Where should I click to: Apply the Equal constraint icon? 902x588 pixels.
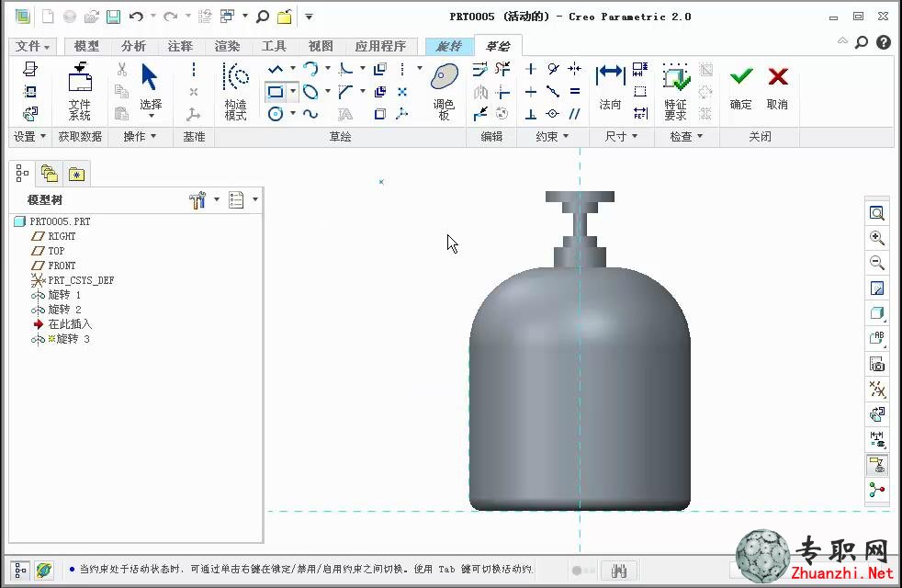575,92
